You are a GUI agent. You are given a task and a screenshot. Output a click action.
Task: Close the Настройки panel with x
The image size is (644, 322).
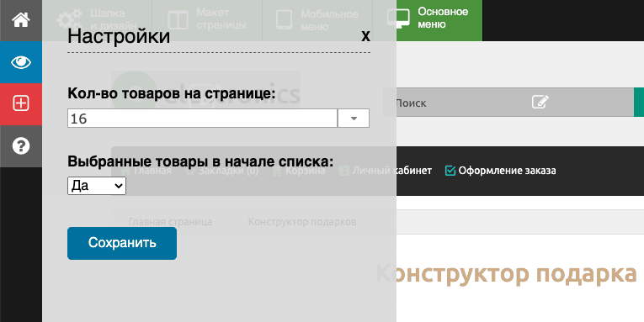click(365, 36)
